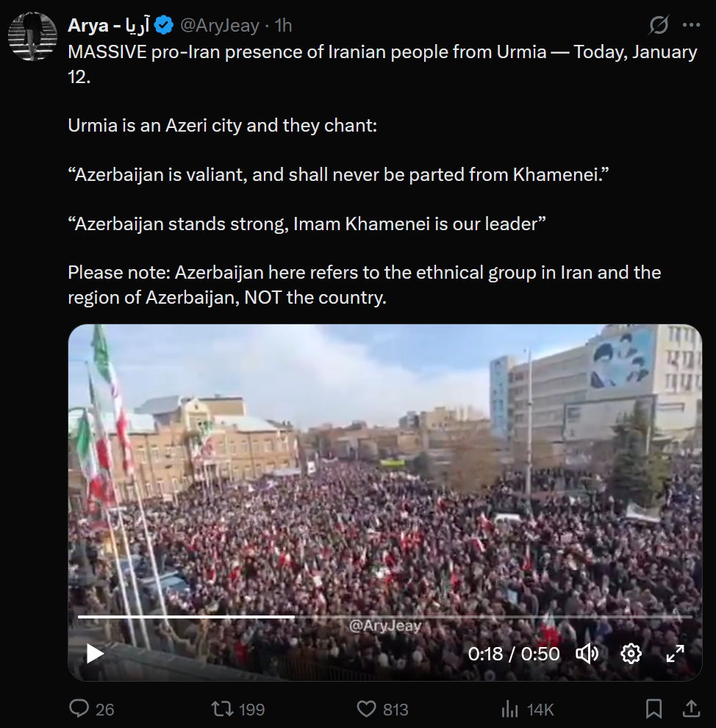The image size is (716, 728).
Task: Toggle fullscreen video mode
Action: [675, 653]
